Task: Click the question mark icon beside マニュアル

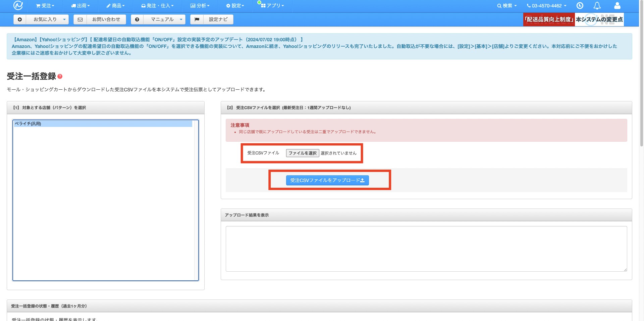Action: click(x=137, y=19)
